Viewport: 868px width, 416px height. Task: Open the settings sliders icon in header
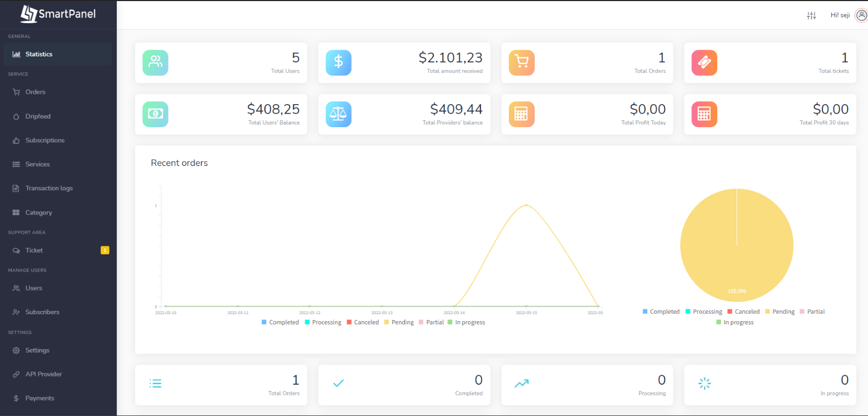pos(811,16)
